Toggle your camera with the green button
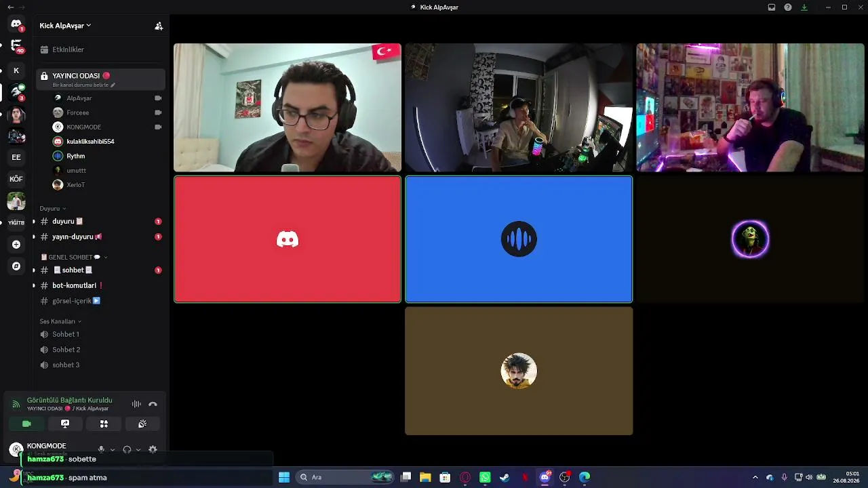 coord(26,424)
